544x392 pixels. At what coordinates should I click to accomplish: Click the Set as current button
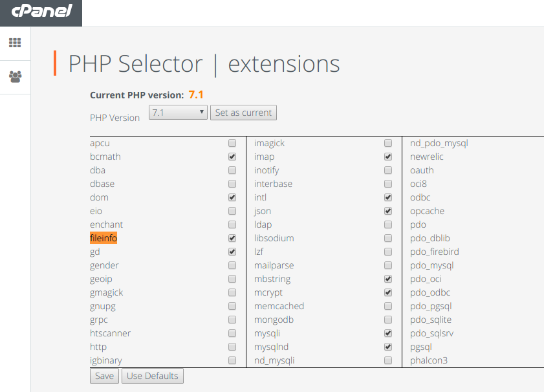(x=243, y=112)
